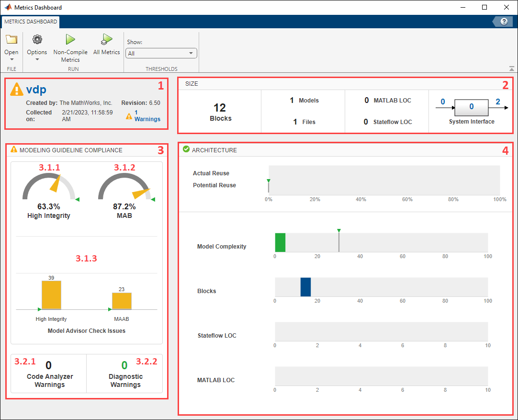The image size is (518, 420).
Task: Click the Architecture green checkmark icon
Action: pyautogui.click(x=186, y=150)
